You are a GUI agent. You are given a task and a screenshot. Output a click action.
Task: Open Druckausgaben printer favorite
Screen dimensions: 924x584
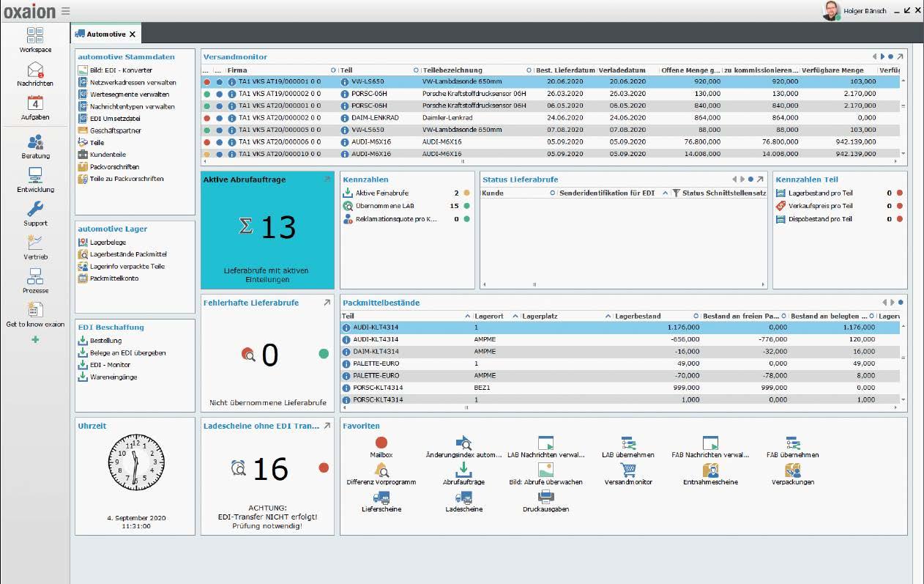(545, 497)
